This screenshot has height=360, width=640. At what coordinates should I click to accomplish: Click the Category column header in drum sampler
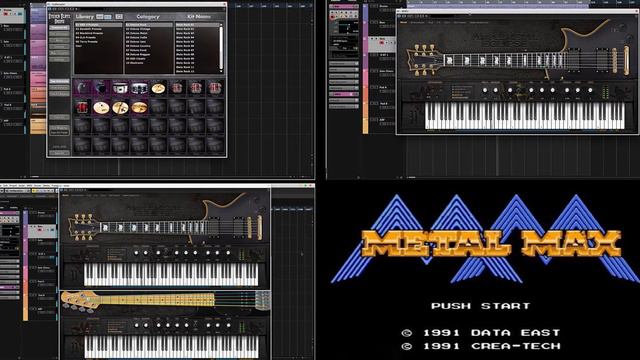(148, 17)
